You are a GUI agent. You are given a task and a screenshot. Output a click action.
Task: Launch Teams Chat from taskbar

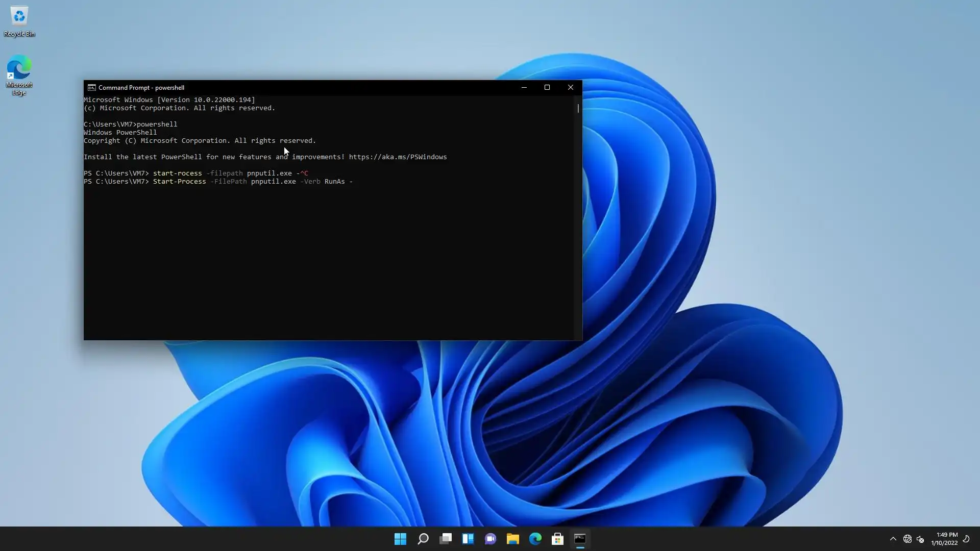[x=490, y=539]
